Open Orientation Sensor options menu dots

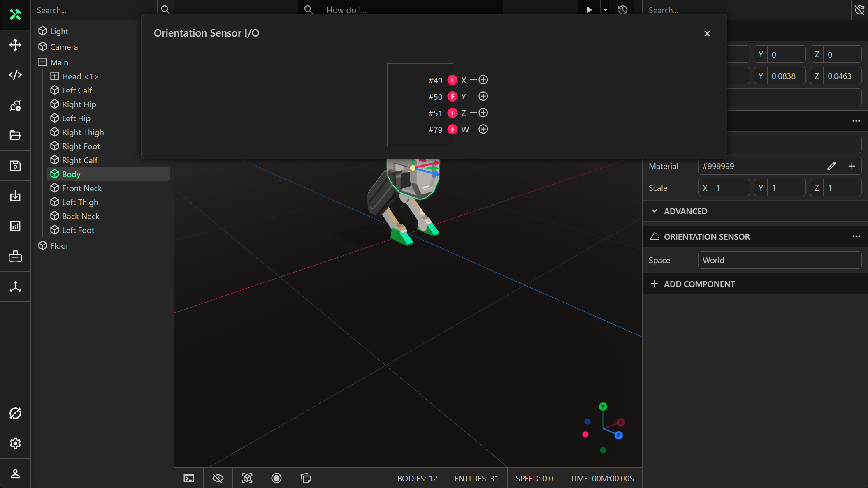click(x=856, y=236)
